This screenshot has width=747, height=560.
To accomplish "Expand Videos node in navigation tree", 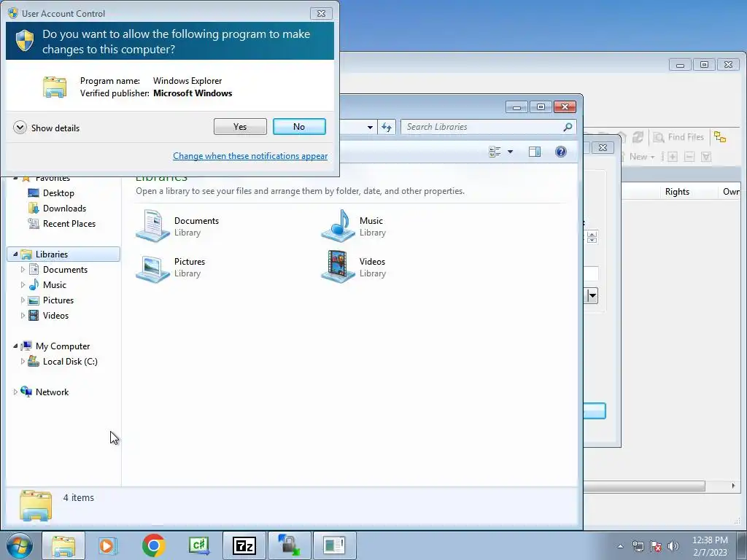I will pos(23,315).
